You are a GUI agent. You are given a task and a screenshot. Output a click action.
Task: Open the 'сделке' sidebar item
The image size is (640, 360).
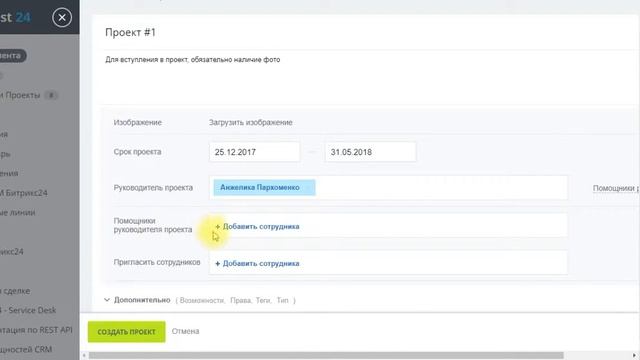point(15,291)
